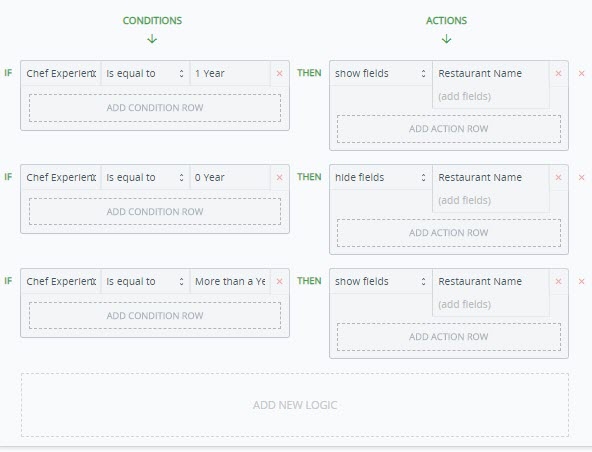
Task: Remove the 'More than a Year' condition row
Action: [x=279, y=281]
